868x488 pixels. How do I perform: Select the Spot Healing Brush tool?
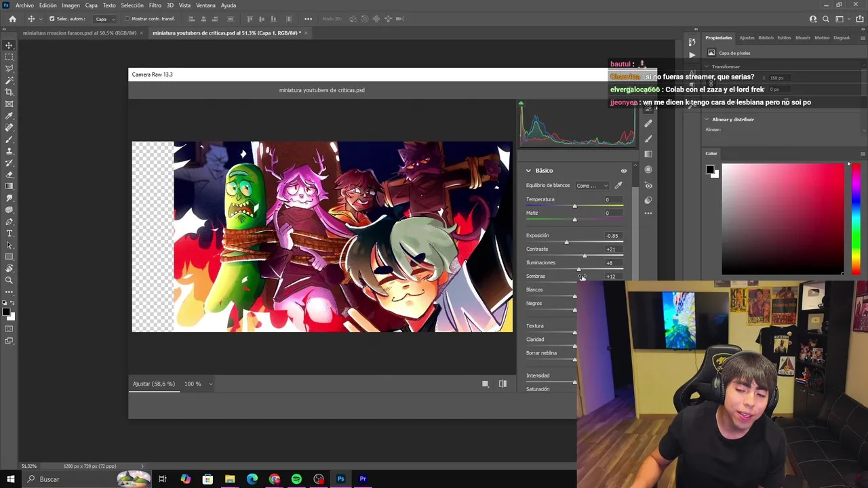(9, 127)
